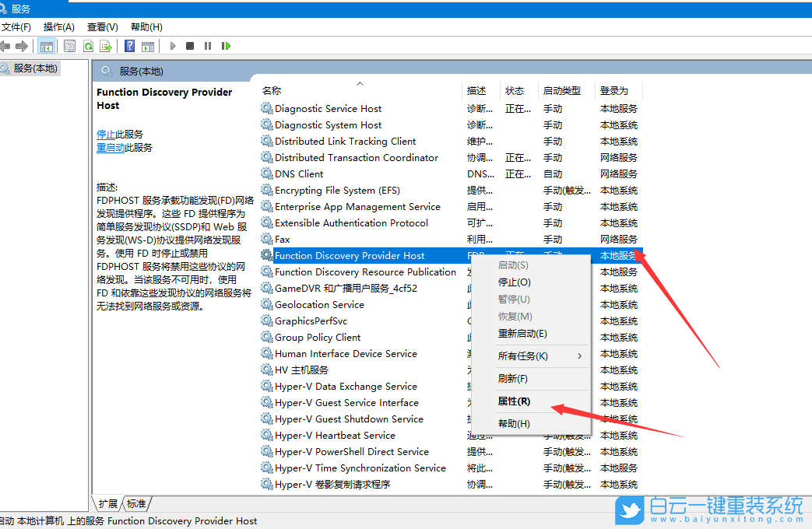Click the export list toolbar icon
Screen dimensions: 812x529
click(x=105, y=45)
